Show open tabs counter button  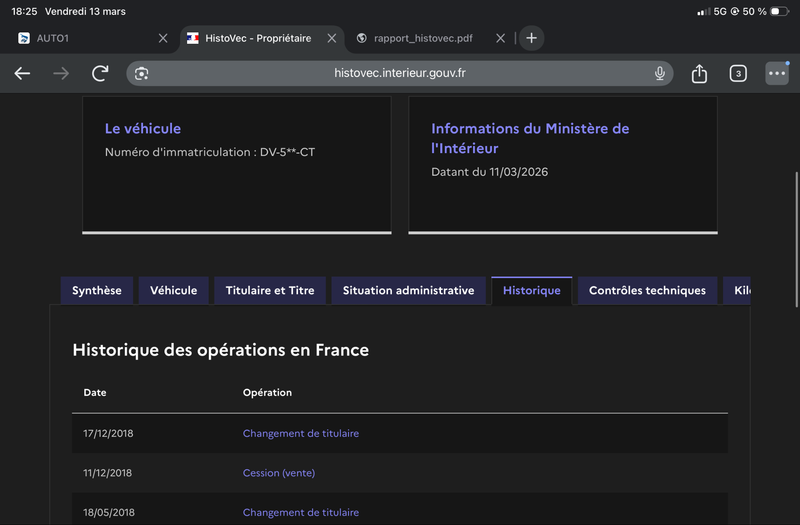pos(738,73)
